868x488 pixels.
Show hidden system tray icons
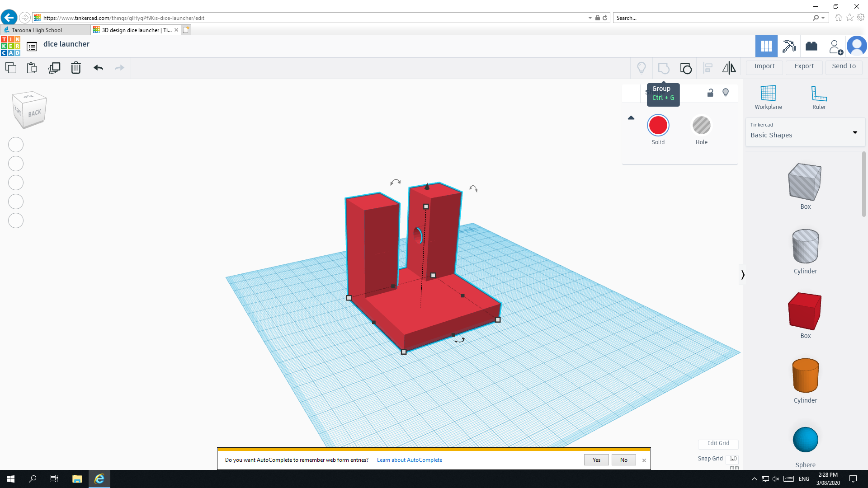(x=754, y=479)
